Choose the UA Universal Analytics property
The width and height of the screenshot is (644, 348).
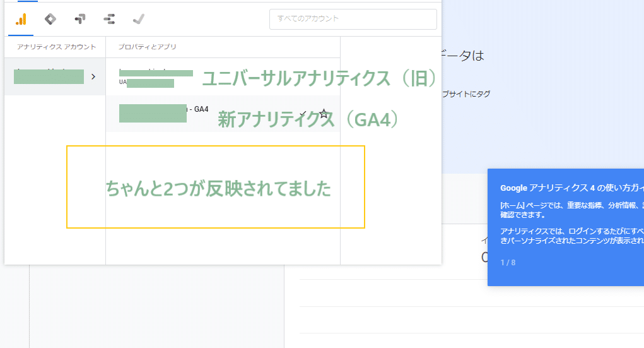point(223,77)
